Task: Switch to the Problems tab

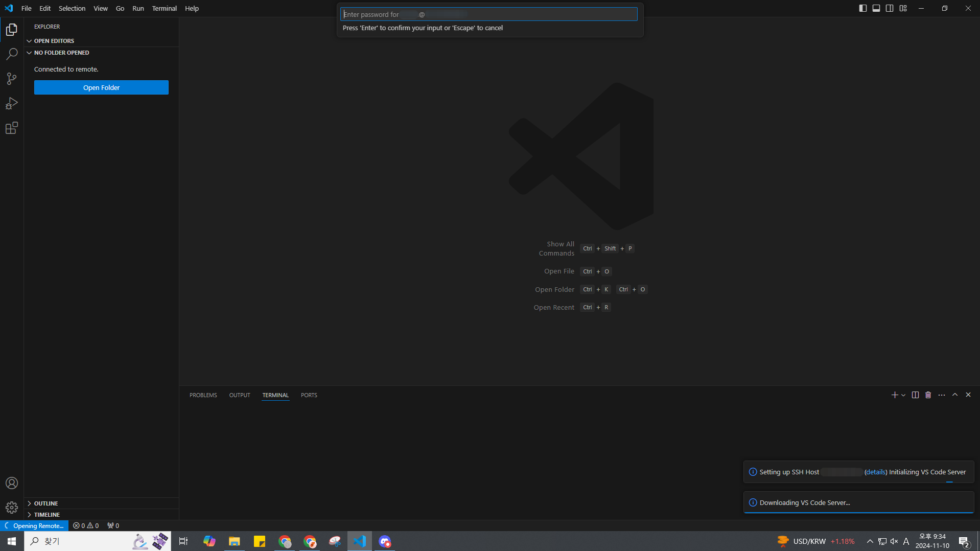Action: pos(203,395)
